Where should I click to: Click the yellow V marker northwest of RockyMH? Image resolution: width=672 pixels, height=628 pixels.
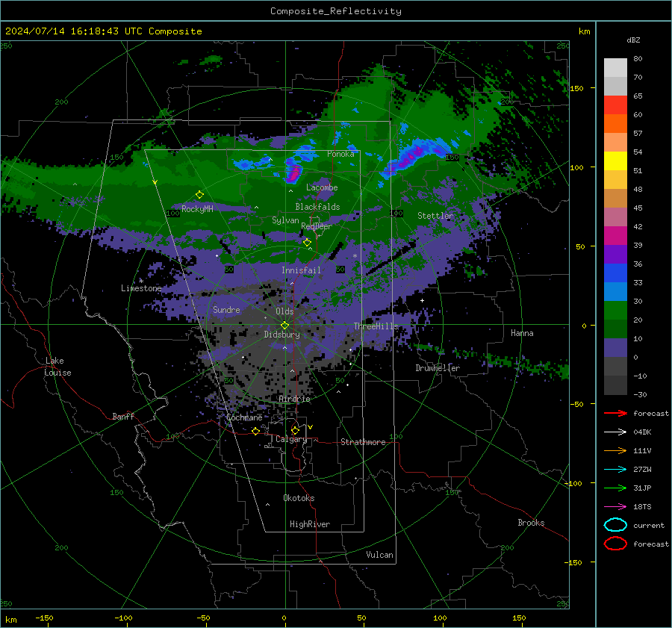click(x=155, y=182)
